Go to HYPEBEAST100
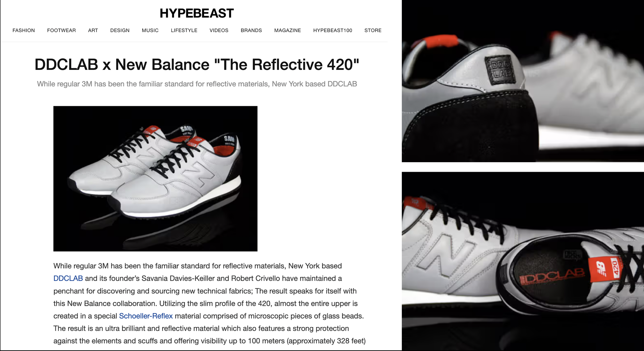The image size is (644, 351). pos(333,30)
